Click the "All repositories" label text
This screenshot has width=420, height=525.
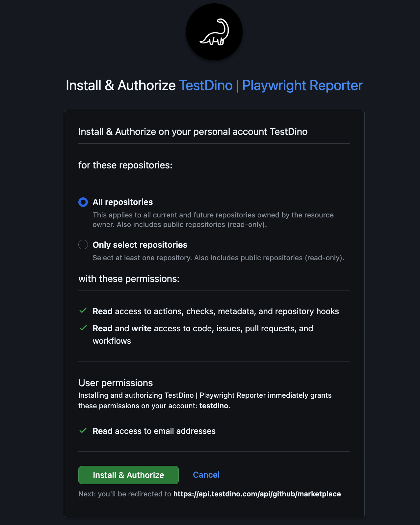123,202
